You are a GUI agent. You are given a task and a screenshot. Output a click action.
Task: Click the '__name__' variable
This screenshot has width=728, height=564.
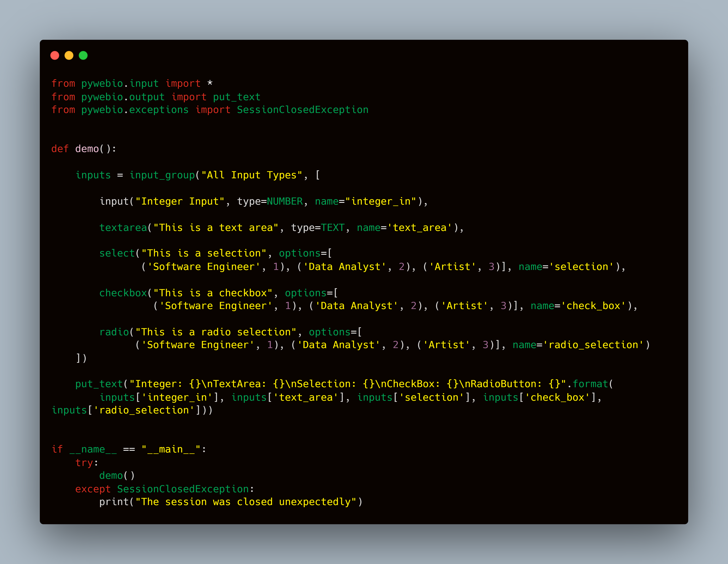click(x=93, y=449)
